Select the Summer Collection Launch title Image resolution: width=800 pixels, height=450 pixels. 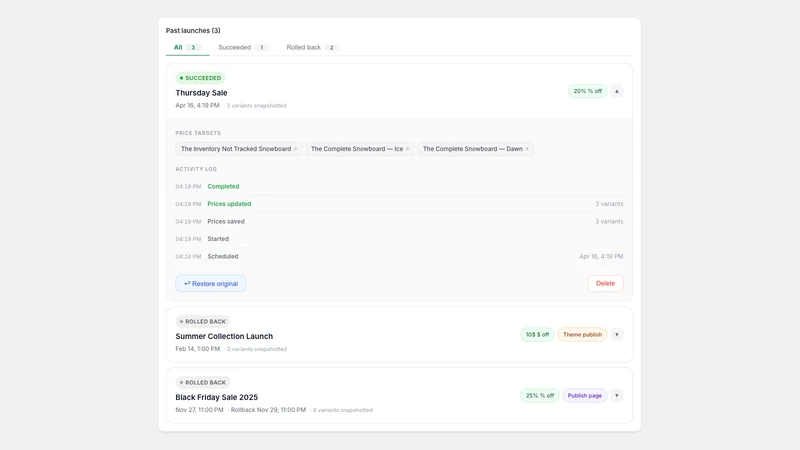[x=224, y=336]
